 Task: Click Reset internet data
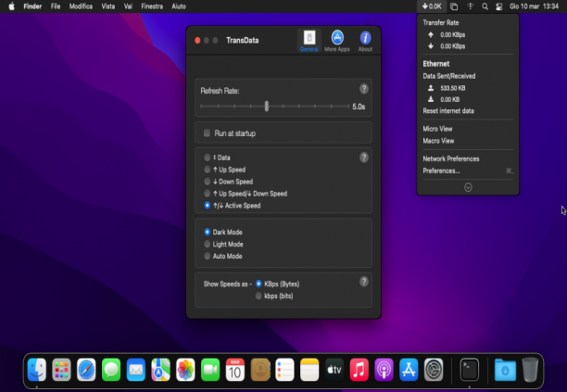(x=448, y=111)
